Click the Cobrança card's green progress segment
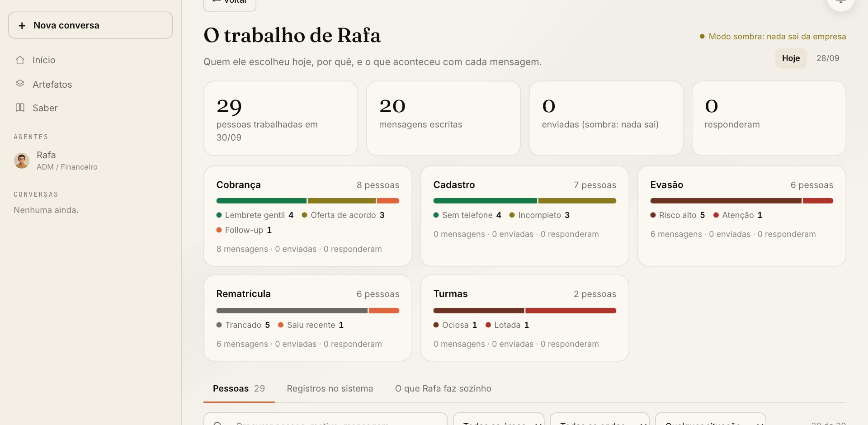This screenshot has width=868, height=425. click(x=261, y=201)
